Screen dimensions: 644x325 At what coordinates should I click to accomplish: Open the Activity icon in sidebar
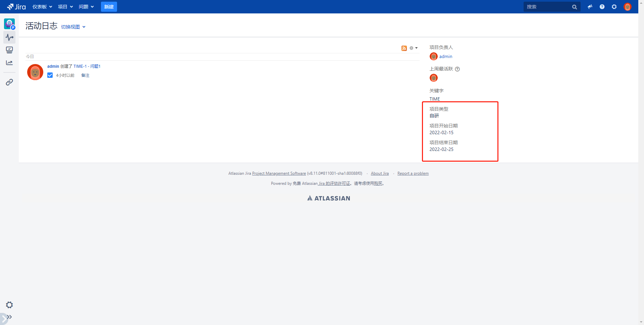[9, 37]
